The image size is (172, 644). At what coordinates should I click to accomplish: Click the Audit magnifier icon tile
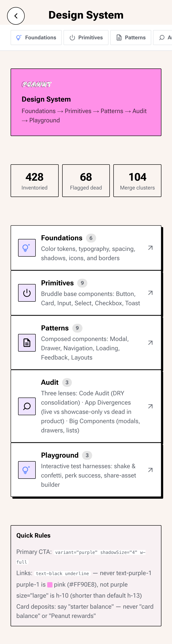(27, 406)
